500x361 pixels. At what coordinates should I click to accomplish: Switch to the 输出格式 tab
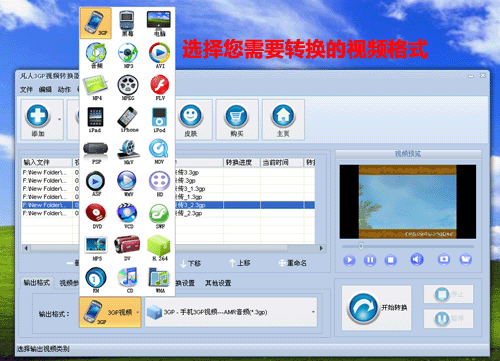(37, 283)
